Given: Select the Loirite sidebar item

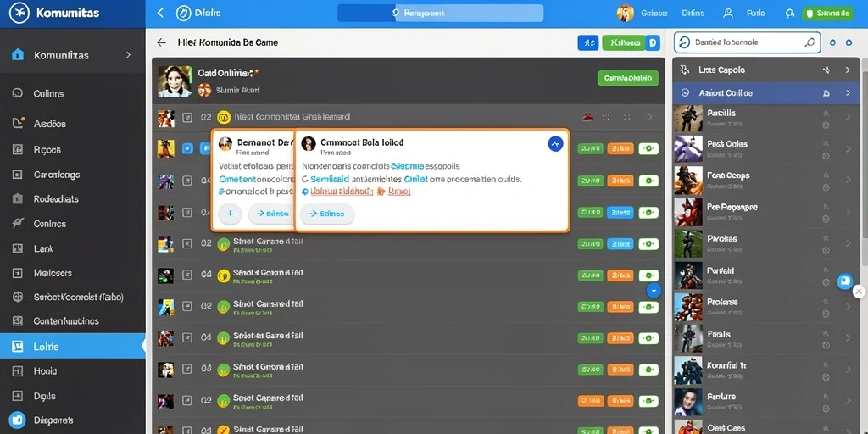Looking at the screenshot, I should [73, 347].
